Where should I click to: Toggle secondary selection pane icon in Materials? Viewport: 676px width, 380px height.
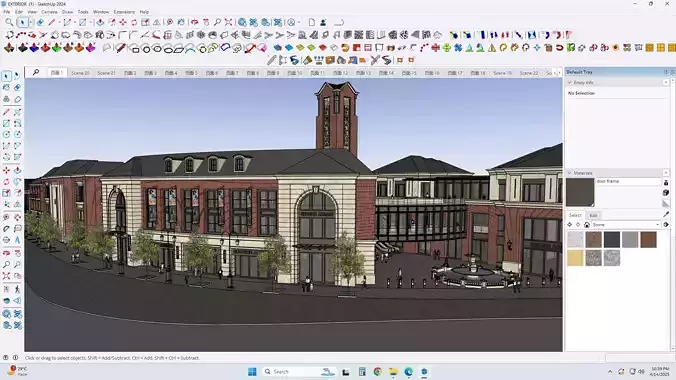[666, 182]
